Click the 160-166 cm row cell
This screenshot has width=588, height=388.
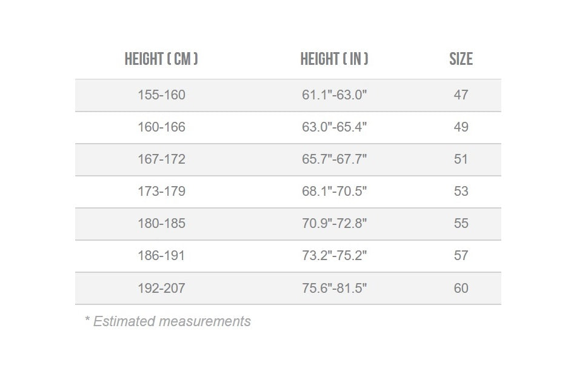point(161,127)
